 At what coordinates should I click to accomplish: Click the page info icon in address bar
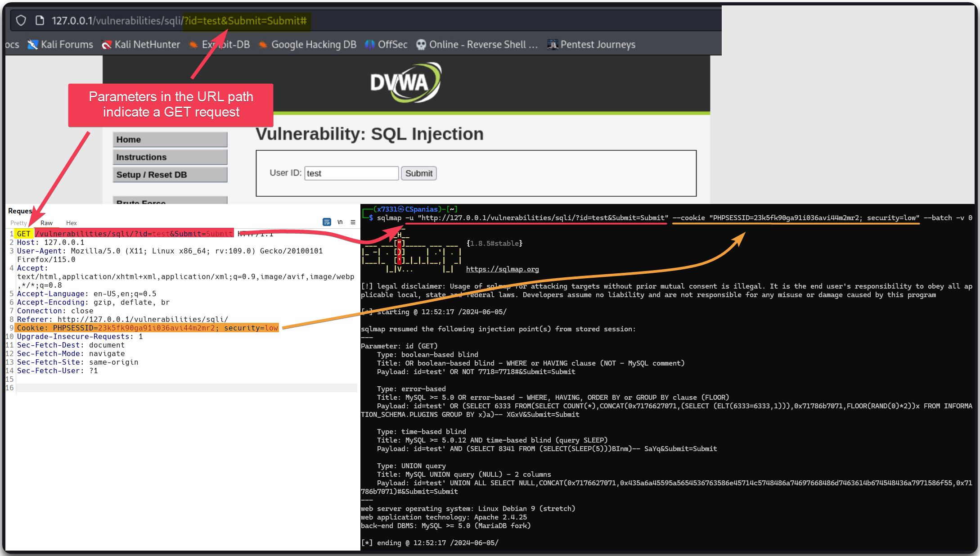click(40, 21)
